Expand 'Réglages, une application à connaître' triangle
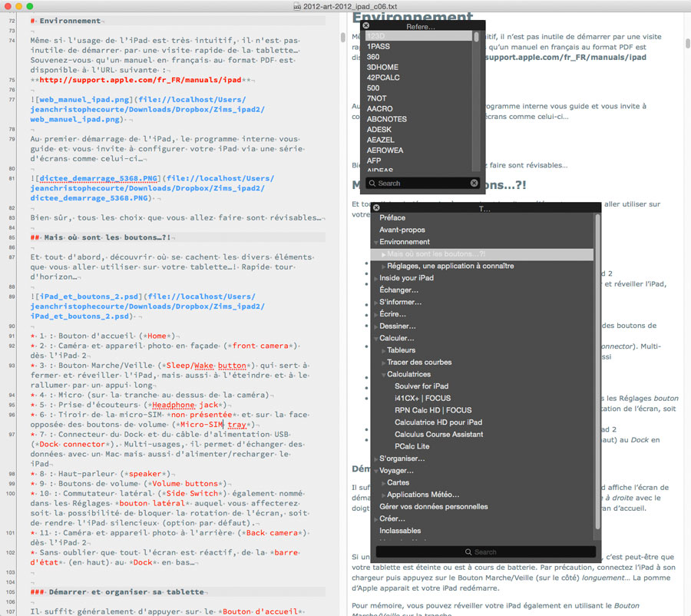 tap(383, 266)
